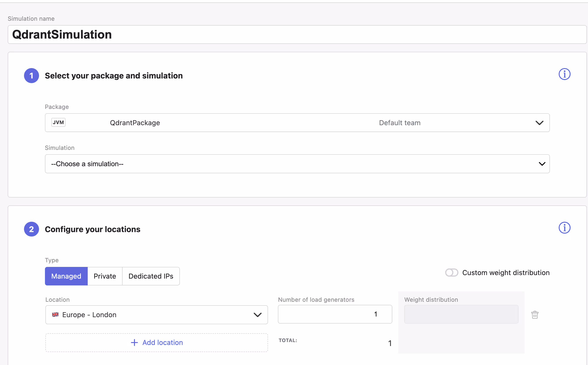
Task: Open info for package and simulation section
Action: click(564, 74)
